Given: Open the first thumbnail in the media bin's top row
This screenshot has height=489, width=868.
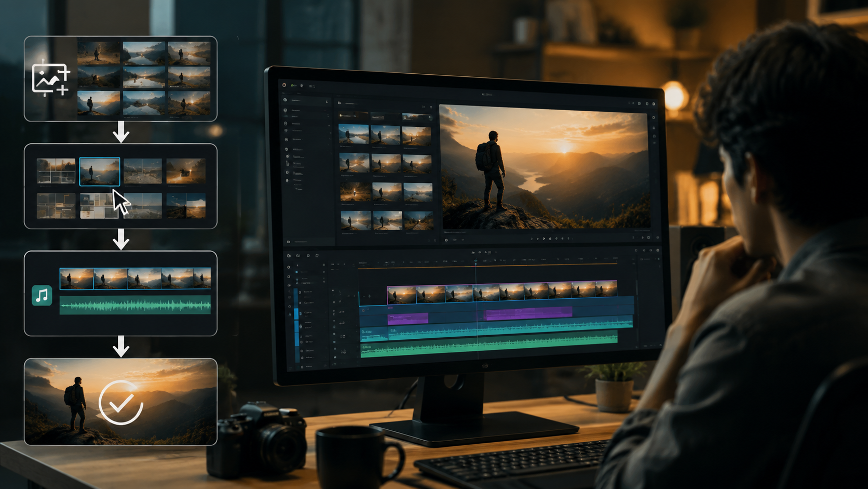Looking at the screenshot, I should pos(354,135).
